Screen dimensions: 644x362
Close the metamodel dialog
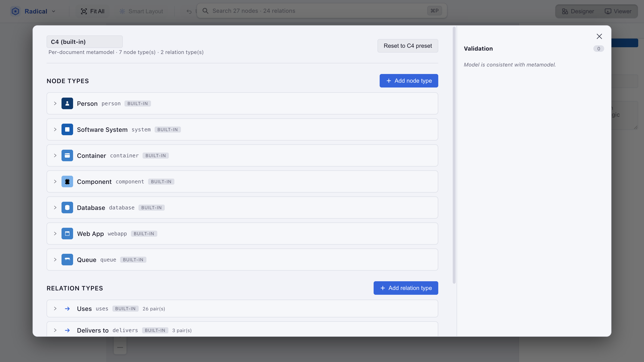point(599,36)
